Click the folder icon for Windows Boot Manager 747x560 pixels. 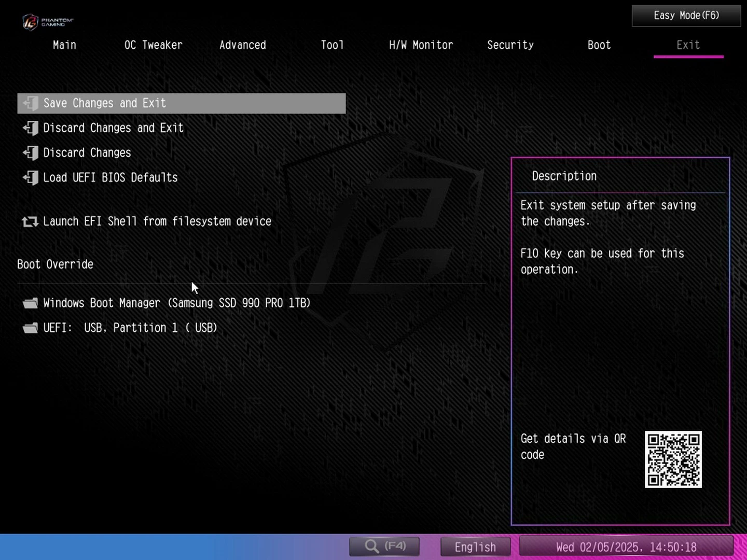click(x=31, y=303)
